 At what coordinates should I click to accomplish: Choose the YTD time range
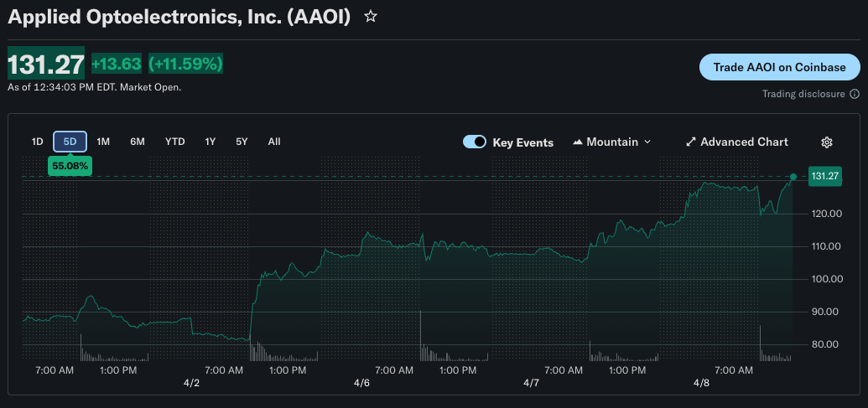(x=175, y=142)
